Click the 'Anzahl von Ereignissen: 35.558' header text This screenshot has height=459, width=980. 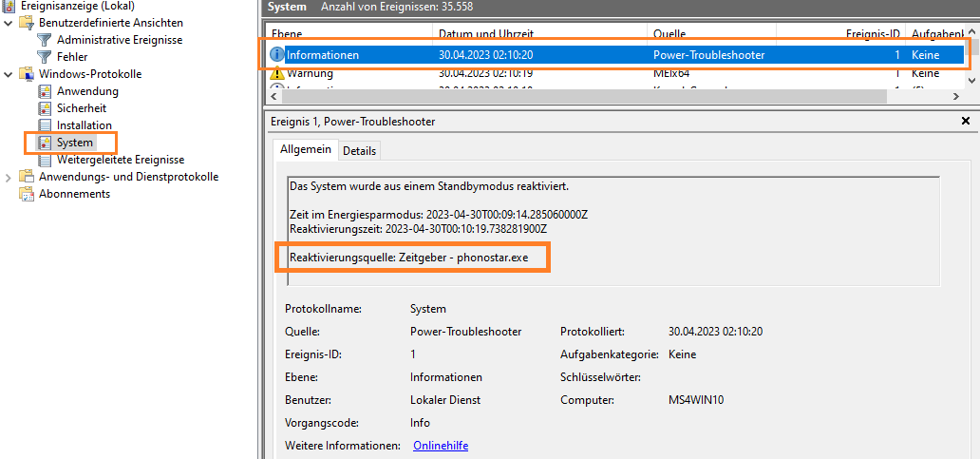point(397,8)
